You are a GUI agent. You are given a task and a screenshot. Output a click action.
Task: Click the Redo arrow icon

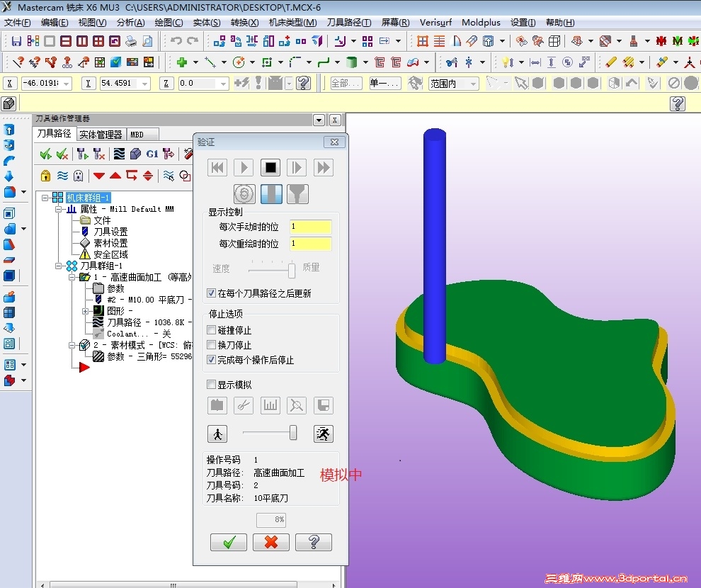[x=193, y=41]
